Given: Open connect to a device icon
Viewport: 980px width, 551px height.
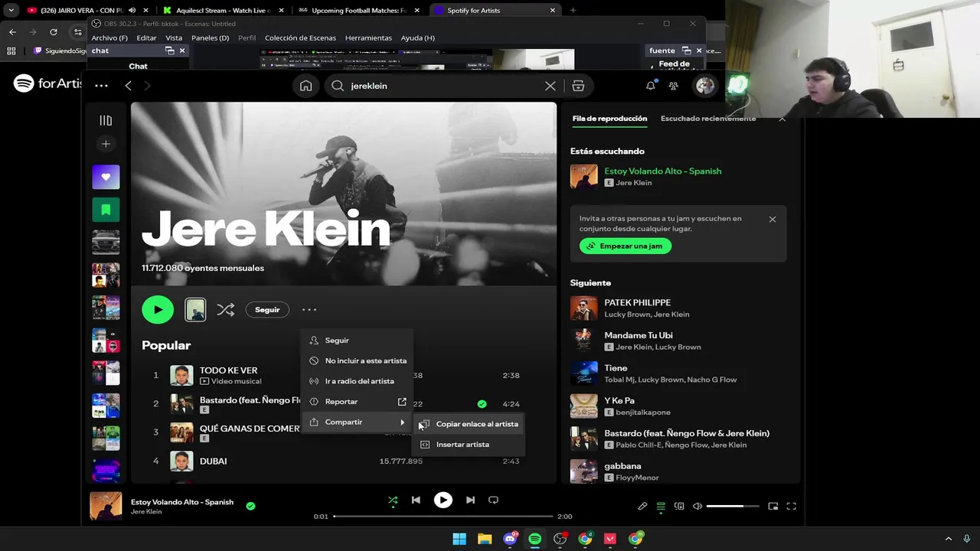Looking at the screenshot, I should point(679,506).
